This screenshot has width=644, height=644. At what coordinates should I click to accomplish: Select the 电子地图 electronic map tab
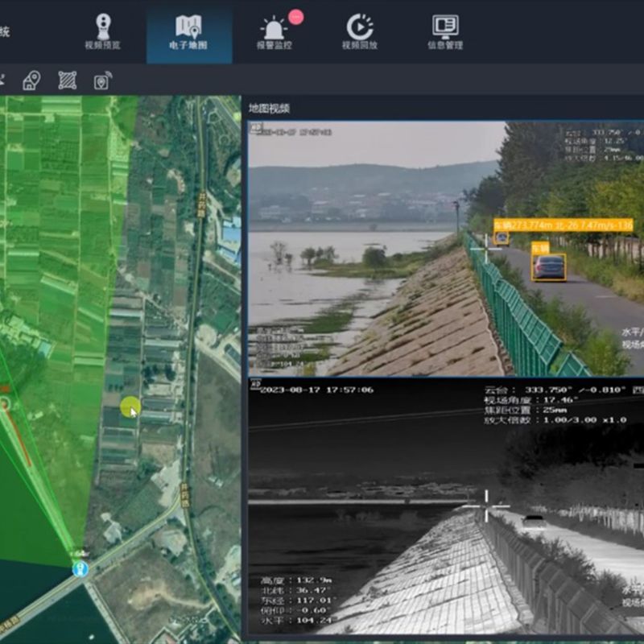(189, 31)
